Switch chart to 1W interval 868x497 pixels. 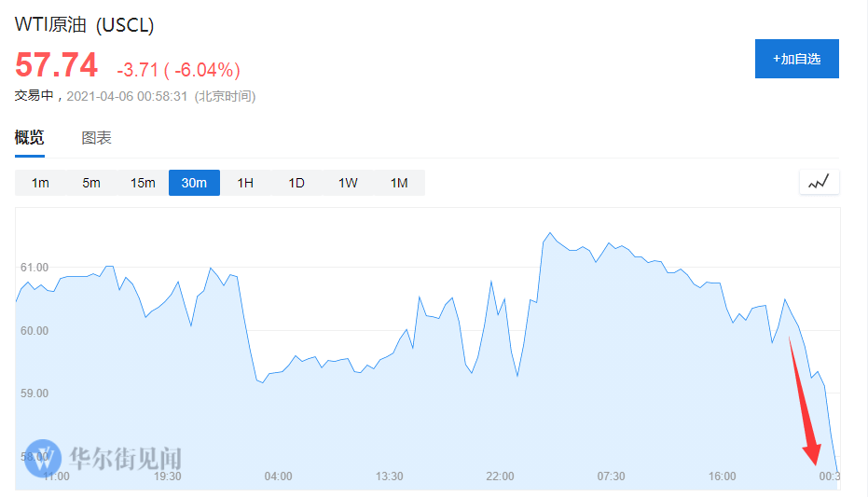tap(348, 183)
